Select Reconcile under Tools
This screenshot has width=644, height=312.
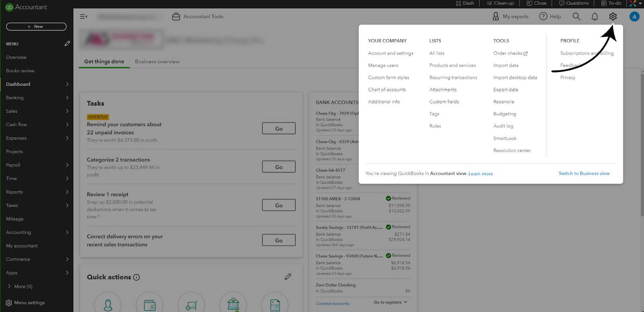coord(504,102)
